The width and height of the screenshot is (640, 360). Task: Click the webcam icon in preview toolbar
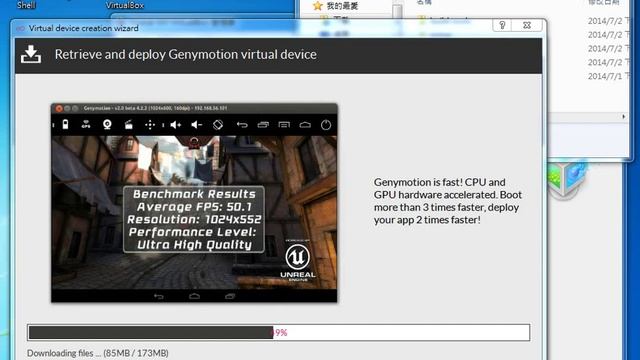click(107, 124)
